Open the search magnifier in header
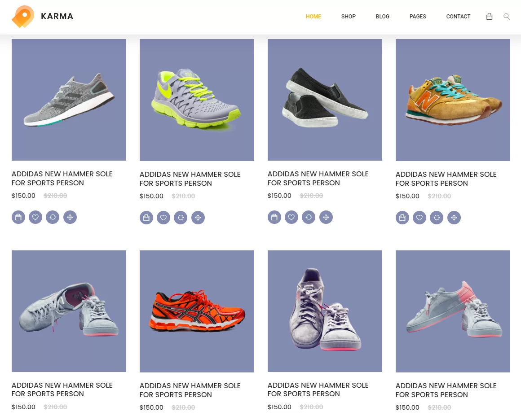The width and height of the screenshot is (521, 420). (506, 17)
